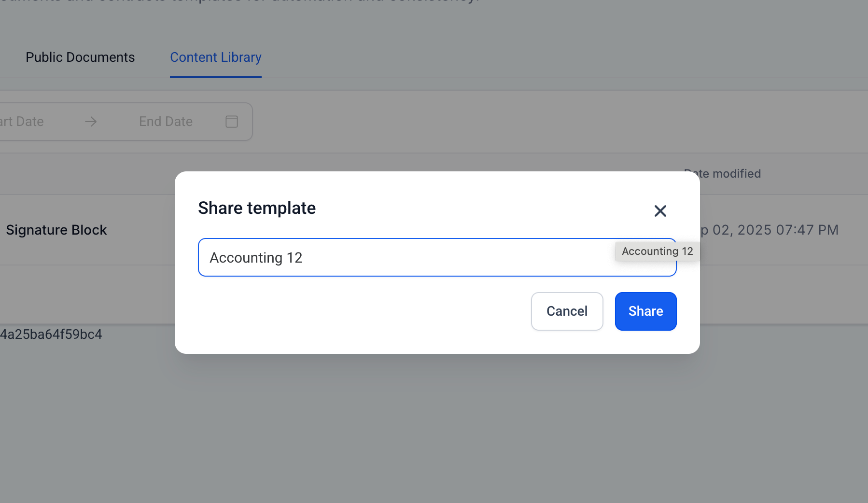
Task: Open the Start Date field
Action: 24,122
